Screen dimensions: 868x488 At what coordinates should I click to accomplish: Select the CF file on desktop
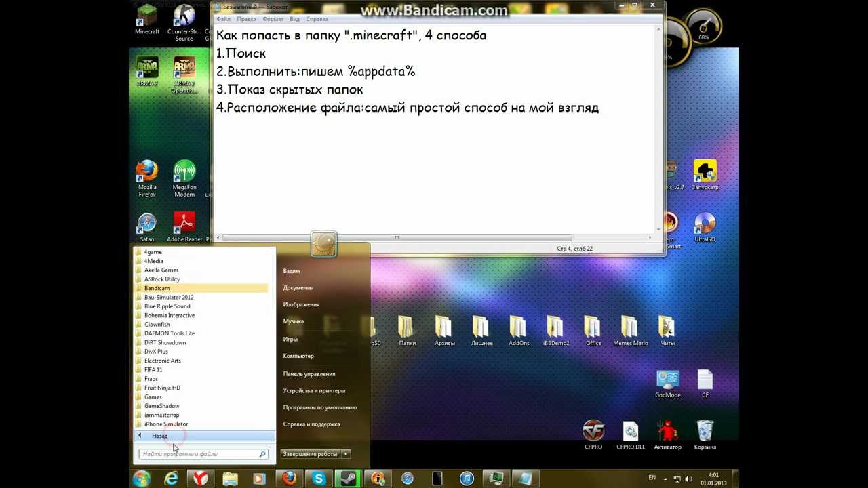(705, 384)
